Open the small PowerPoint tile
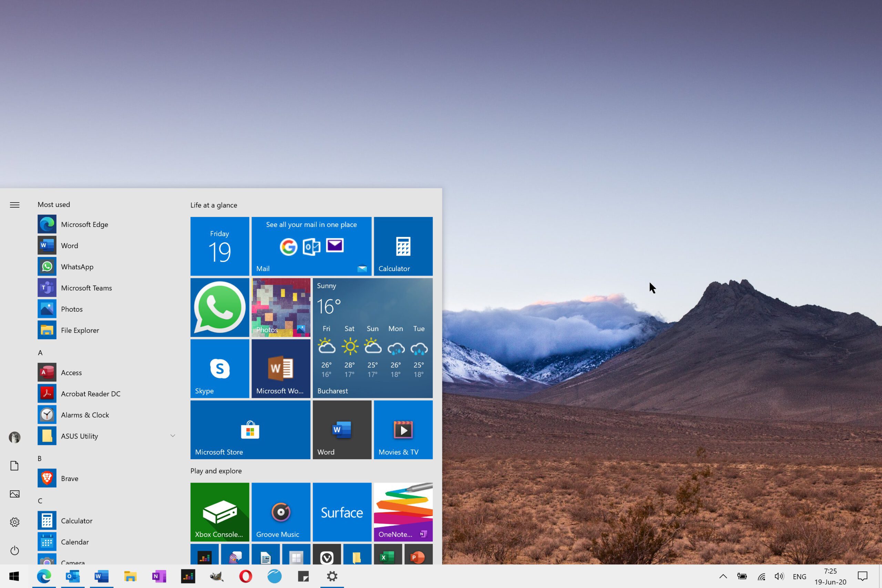 [x=419, y=554]
